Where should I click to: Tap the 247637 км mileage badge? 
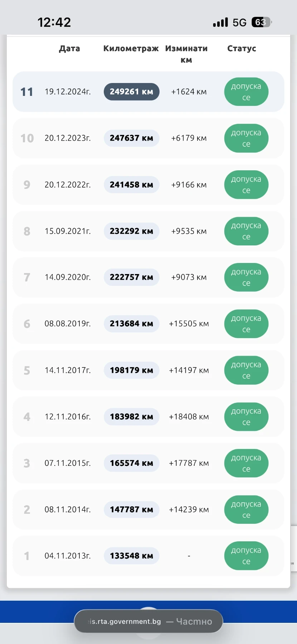pyautogui.click(x=131, y=138)
